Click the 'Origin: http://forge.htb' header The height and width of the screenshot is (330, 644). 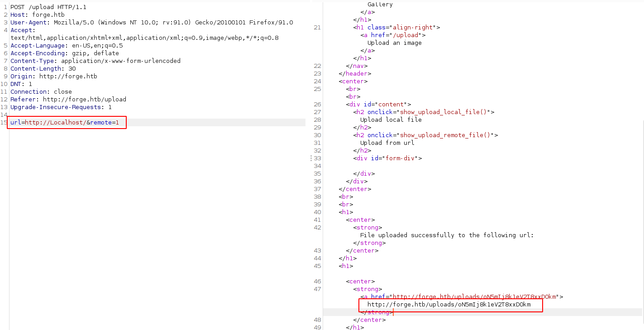pos(54,77)
